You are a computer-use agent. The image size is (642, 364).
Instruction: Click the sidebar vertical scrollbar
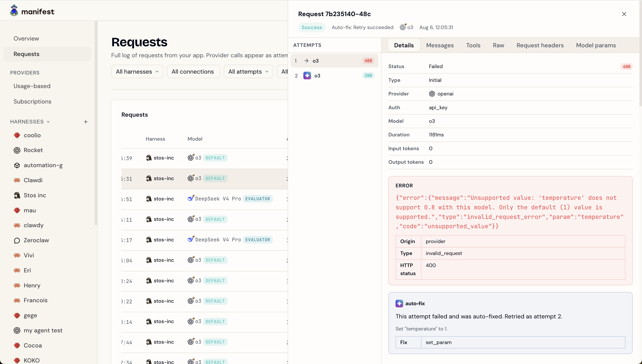[x=96, y=123]
